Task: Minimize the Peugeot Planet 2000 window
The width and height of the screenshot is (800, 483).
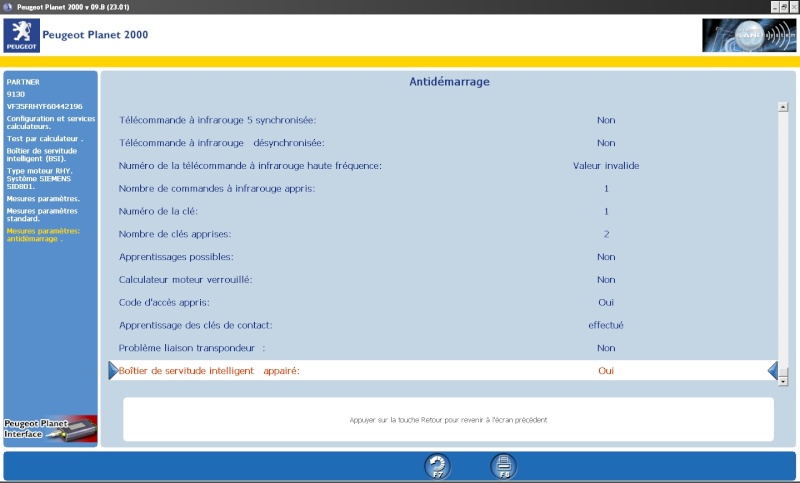Action: (x=775, y=7)
